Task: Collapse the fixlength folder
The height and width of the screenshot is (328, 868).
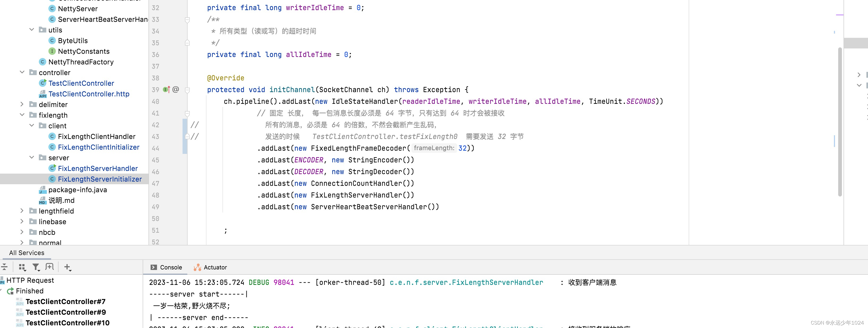Action: pos(22,115)
